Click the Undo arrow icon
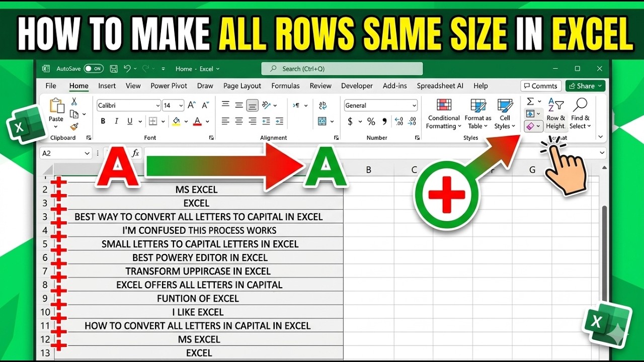Viewport: 644px width, 362px height. [x=127, y=69]
